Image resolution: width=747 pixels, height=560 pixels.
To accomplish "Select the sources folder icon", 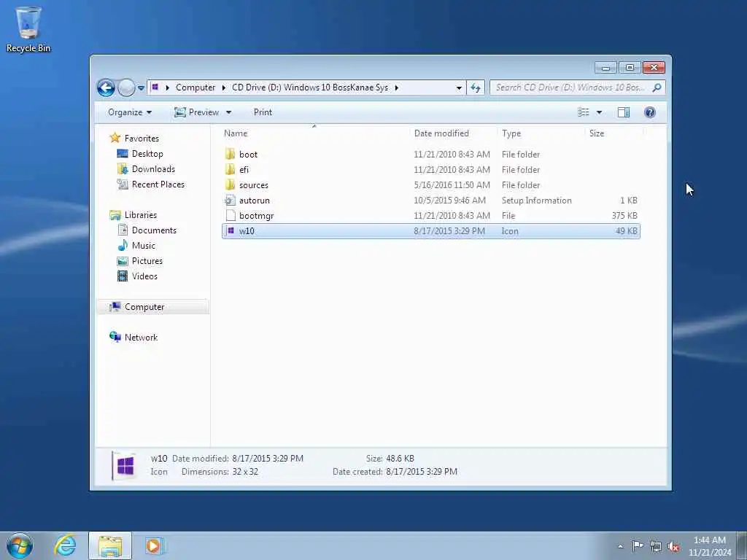I will click(231, 184).
